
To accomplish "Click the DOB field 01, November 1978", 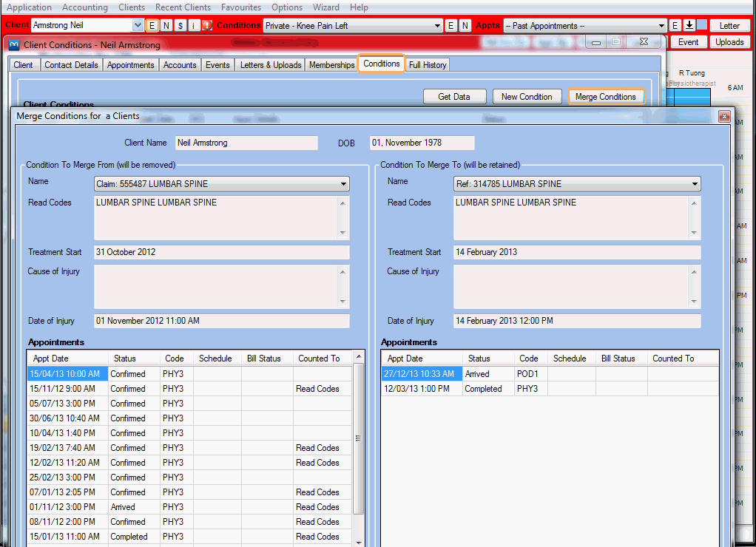I will (422, 143).
